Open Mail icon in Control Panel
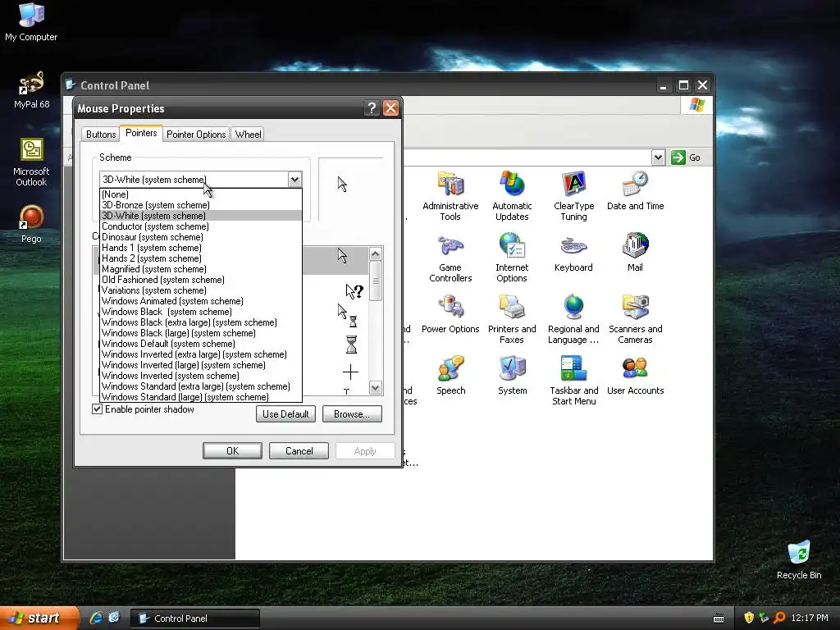This screenshot has height=630, width=840. [636, 253]
